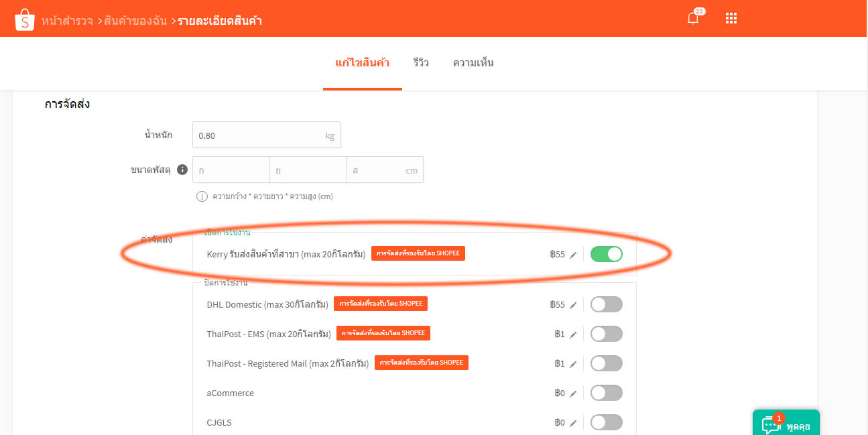Click ThaiPost - EMS label
Screen dimensions: 868x435
point(269,334)
